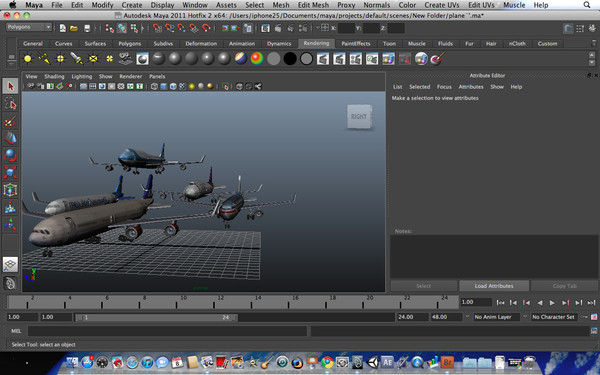
Task: Activate the Paint Selection tool
Action: coord(10,121)
